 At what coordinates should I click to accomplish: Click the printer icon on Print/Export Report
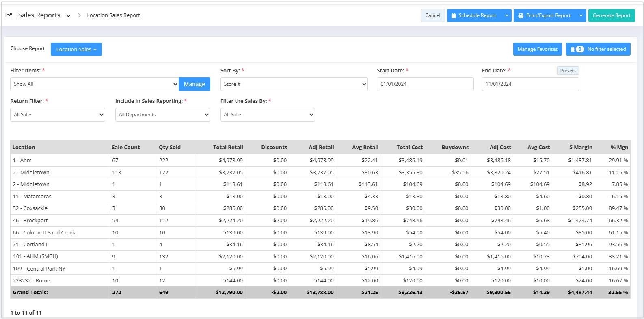tap(521, 15)
